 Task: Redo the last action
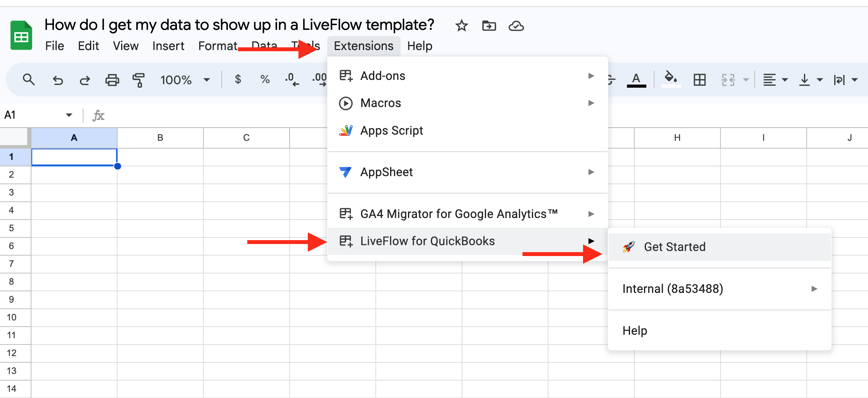pos(85,80)
